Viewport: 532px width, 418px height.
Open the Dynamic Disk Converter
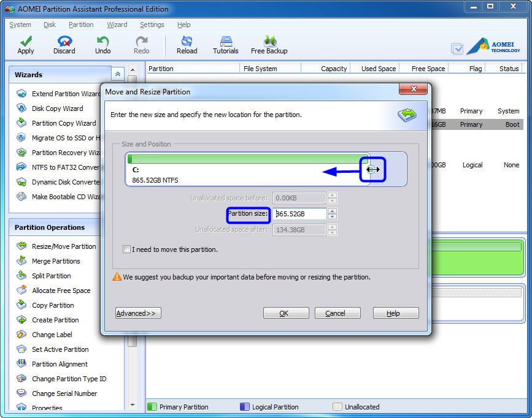point(58,182)
